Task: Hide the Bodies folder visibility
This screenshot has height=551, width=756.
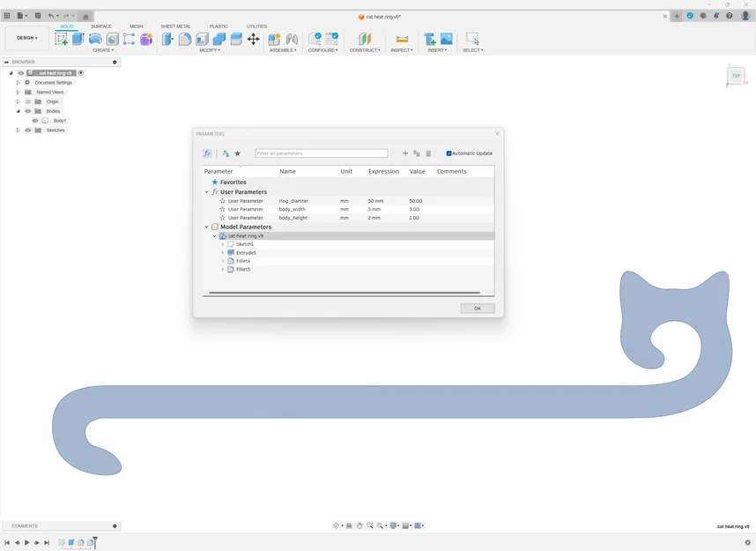Action: (28, 111)
